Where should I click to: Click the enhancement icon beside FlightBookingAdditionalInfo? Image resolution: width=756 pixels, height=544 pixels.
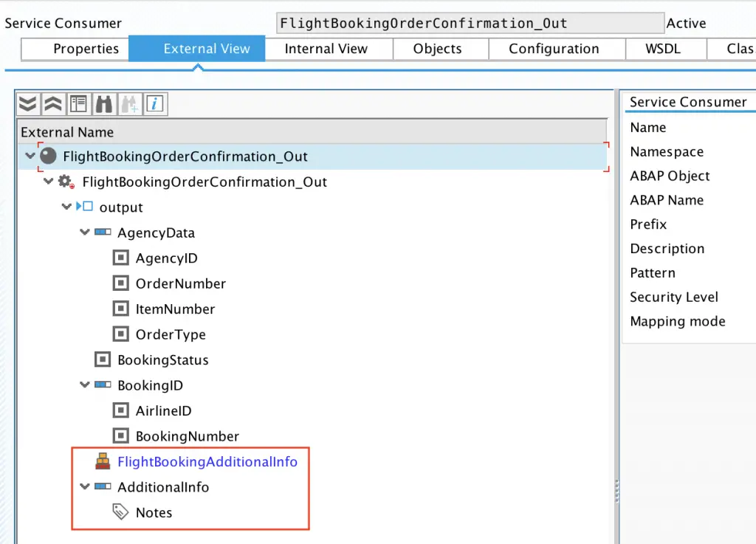click(103, 461)
